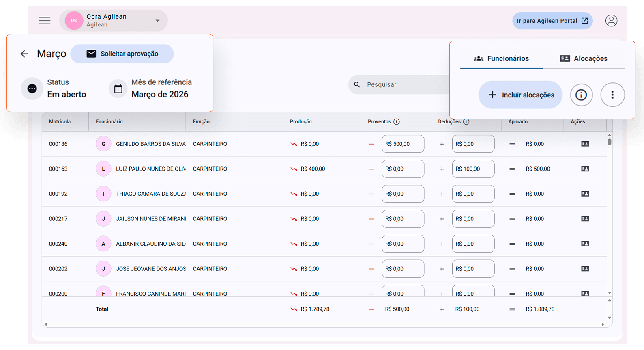Open allocation action for THIAGO CAMARA
Image resolution: width=644 pixels, height=350 pixels.
585,194
